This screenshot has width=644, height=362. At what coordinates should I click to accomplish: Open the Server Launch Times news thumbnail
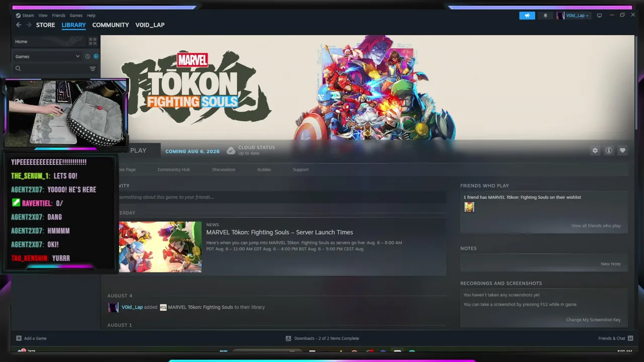tap(160, 247)
